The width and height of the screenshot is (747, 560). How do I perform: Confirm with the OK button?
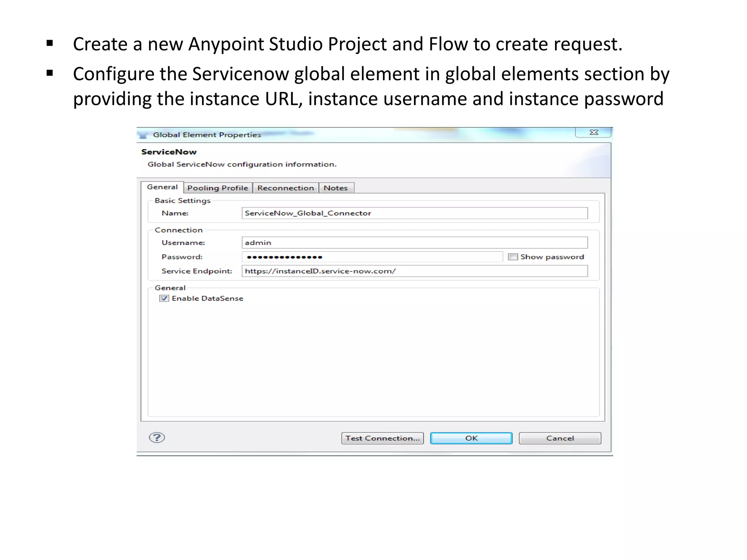point(471,438)
